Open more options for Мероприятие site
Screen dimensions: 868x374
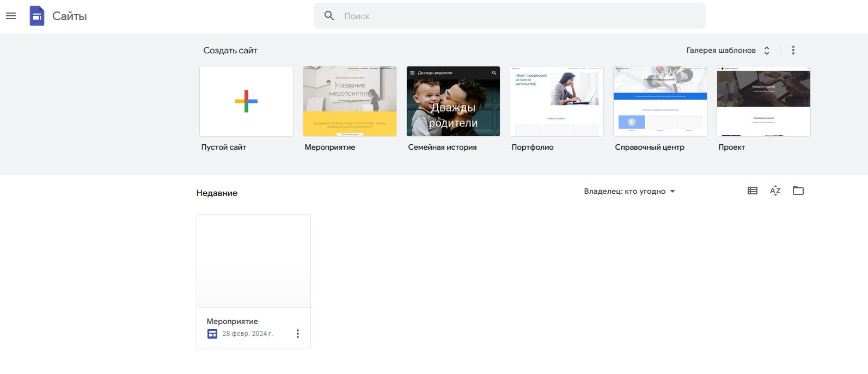pos(297,334)
